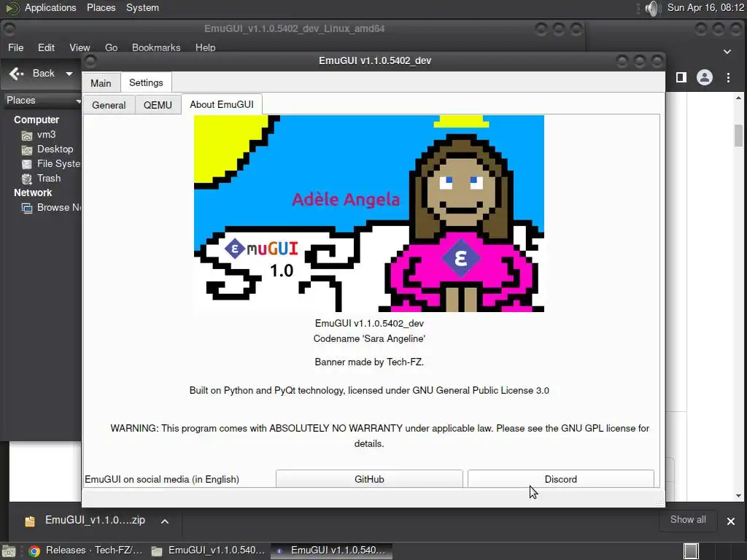747x560 pixels.
Task: Click the Browse Network icon
Action: [27, 208]
